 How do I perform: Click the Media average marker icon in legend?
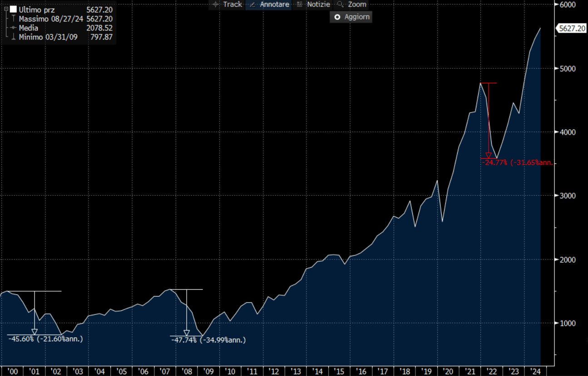pyautogui.click(x=13, y=28)
